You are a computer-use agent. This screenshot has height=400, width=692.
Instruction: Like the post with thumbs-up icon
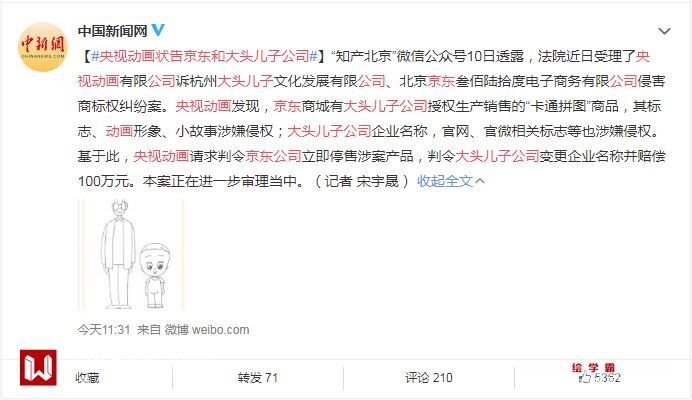click(585, 377)
